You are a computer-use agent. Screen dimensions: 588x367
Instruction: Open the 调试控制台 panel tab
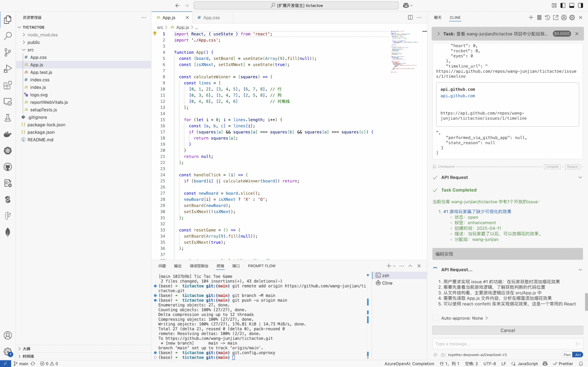click(199, 266)
